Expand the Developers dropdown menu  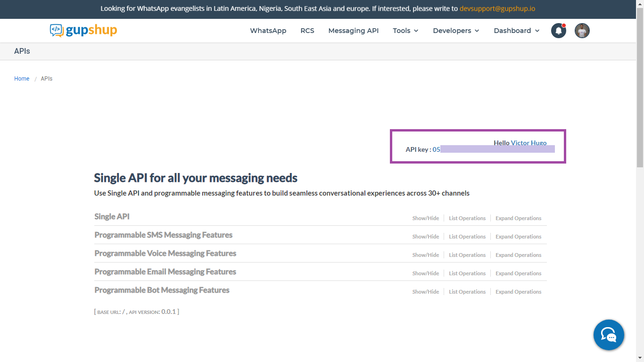coord(456,31)
